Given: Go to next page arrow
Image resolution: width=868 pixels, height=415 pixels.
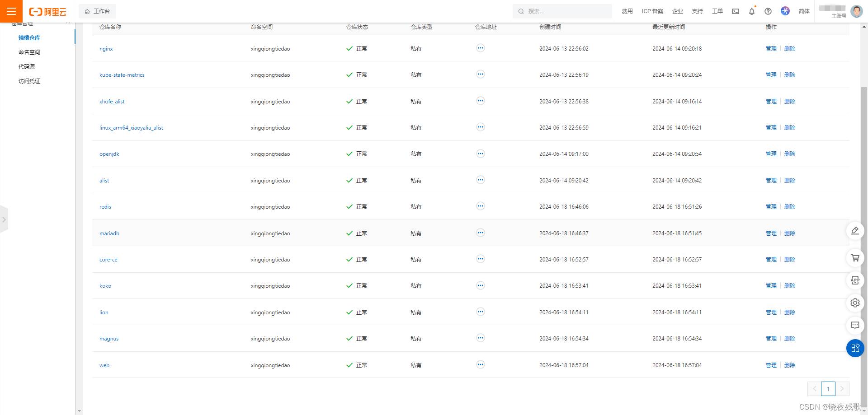Looking at the screenshot, I should coord(842,389).
